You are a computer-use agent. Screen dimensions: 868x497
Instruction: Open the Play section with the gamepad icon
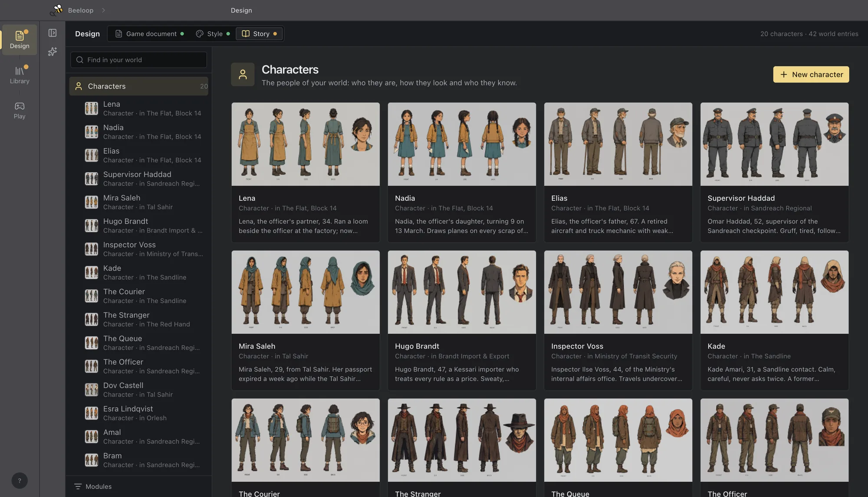click(20, 110)
